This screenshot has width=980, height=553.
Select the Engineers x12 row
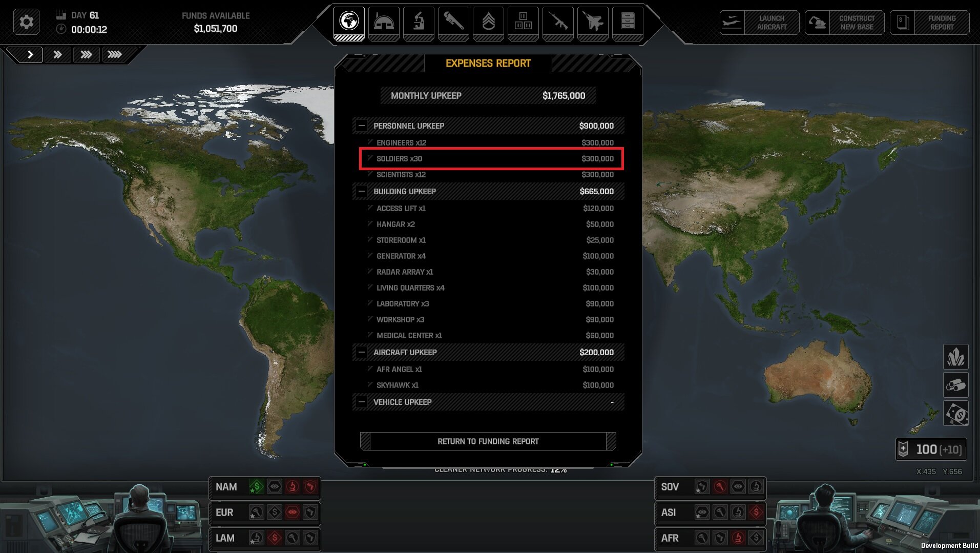coord(491,142)
